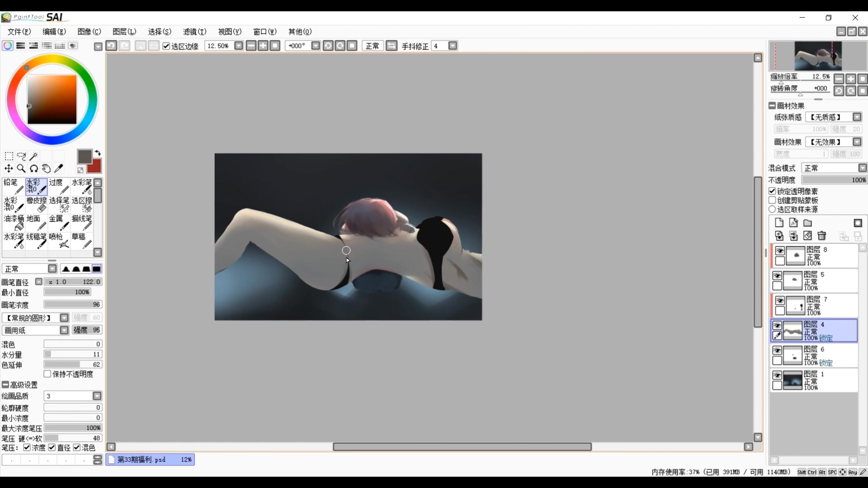Enable the 保持不透明度 checkbox
Image resolution: width=868 pixels, height=488 pixels.
(x=47, y=374)
